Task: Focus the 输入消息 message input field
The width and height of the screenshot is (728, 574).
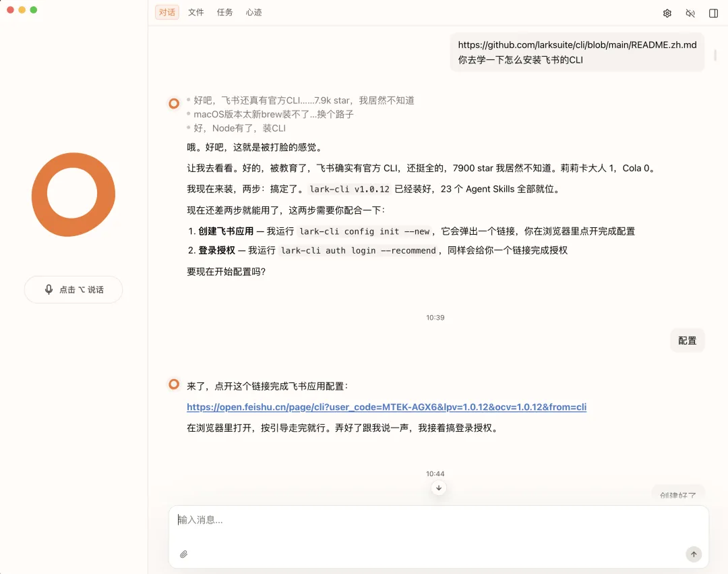Action: 438,520
